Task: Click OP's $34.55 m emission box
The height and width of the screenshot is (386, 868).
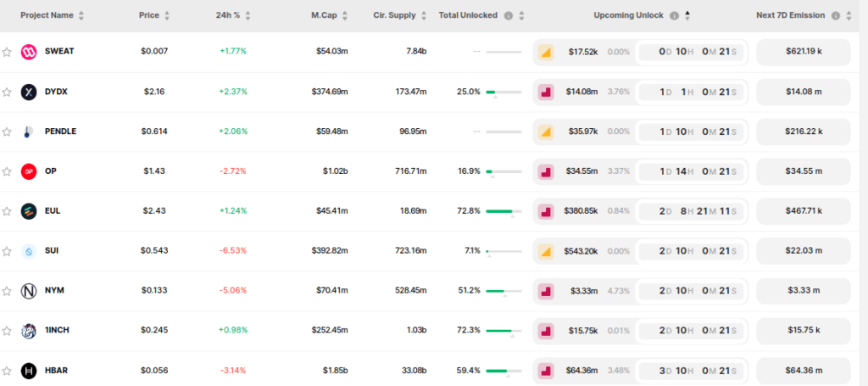Action: (804, 171)
